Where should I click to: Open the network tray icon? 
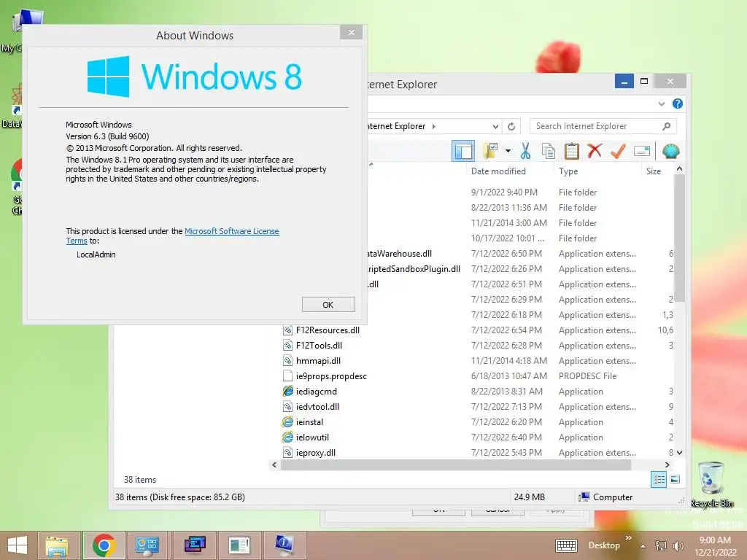point(661,546)
